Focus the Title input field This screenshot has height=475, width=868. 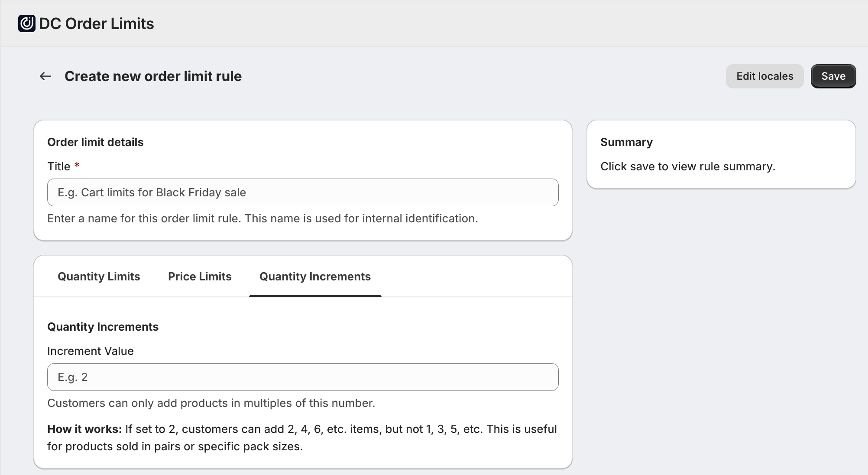tap(303, 192)
